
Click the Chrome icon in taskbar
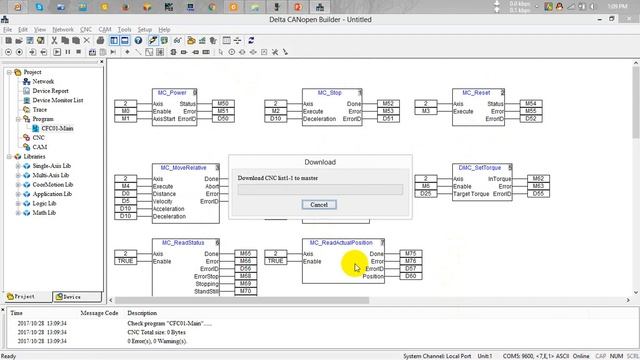point(212,7)
